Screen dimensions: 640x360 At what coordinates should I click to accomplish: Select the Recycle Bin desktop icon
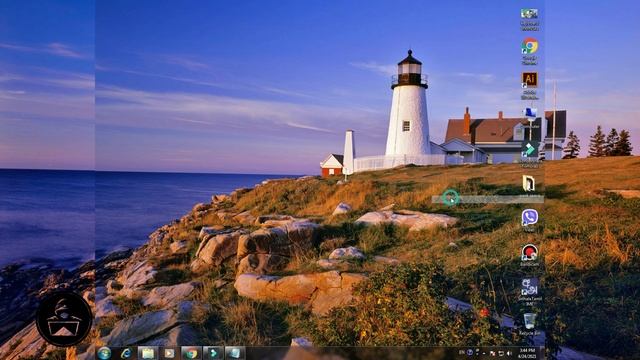pos(529,324)
